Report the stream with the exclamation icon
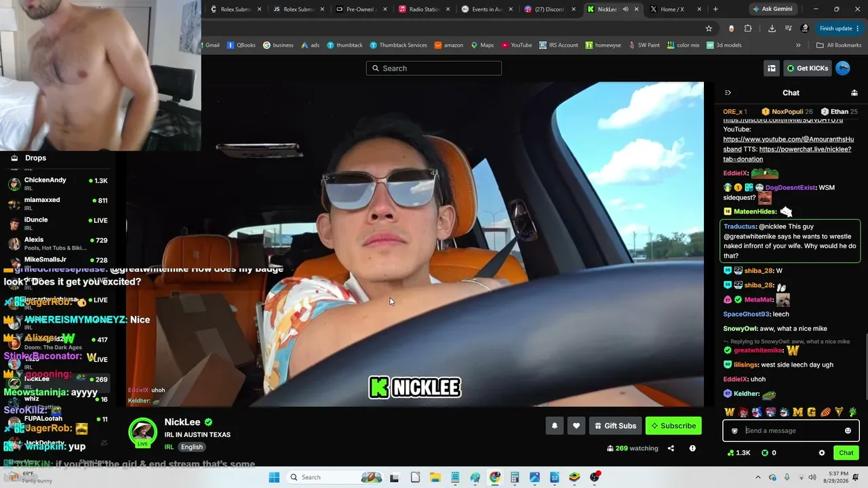 692,448
